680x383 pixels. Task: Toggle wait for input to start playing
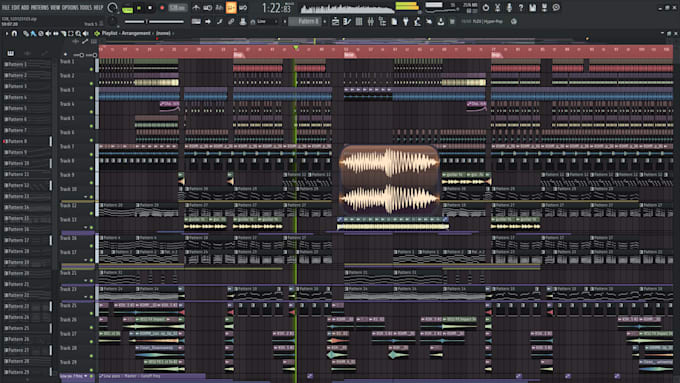click(208, 8)
